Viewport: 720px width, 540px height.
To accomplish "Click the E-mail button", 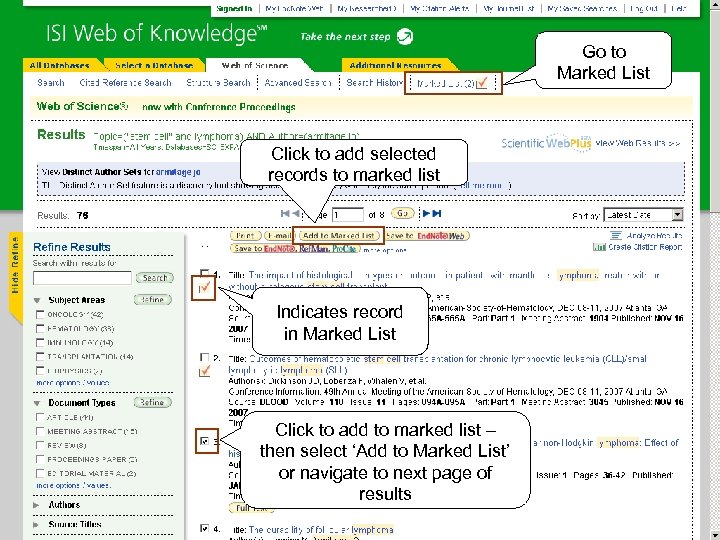I will [278, 236].
